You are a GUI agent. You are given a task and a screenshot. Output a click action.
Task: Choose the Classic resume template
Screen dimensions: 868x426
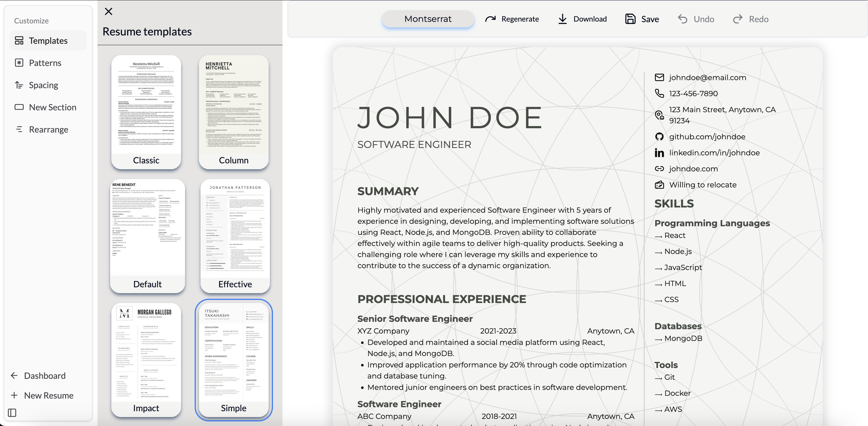146,112
